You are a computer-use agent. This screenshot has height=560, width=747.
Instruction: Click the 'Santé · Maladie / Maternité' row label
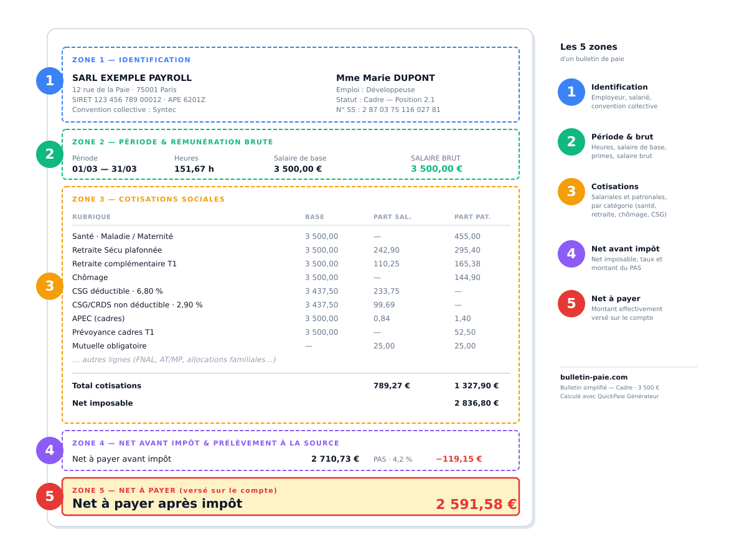123,236
